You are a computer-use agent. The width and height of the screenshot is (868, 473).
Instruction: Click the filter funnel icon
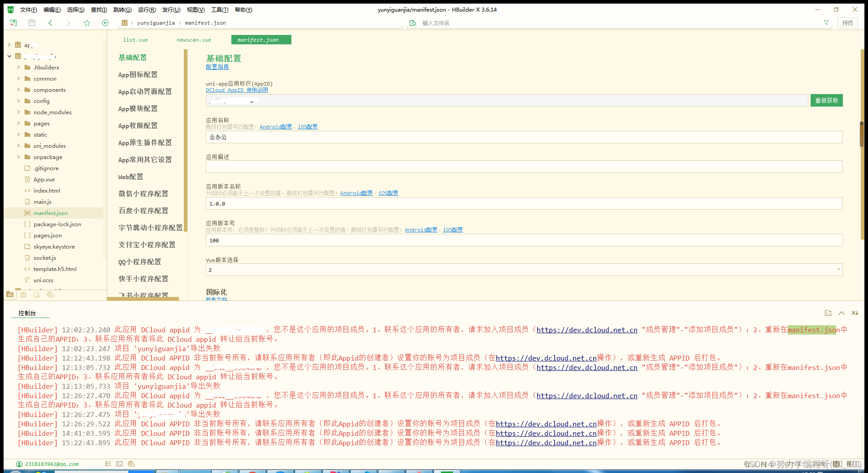[x=826, y=23]
